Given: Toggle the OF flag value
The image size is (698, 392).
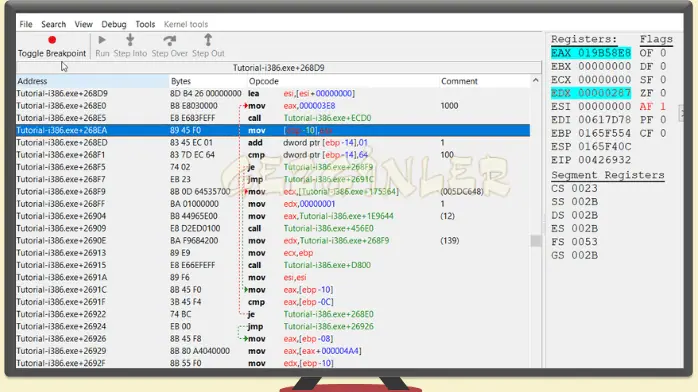Looking at the screenshot, I should (x=653, y=53).
